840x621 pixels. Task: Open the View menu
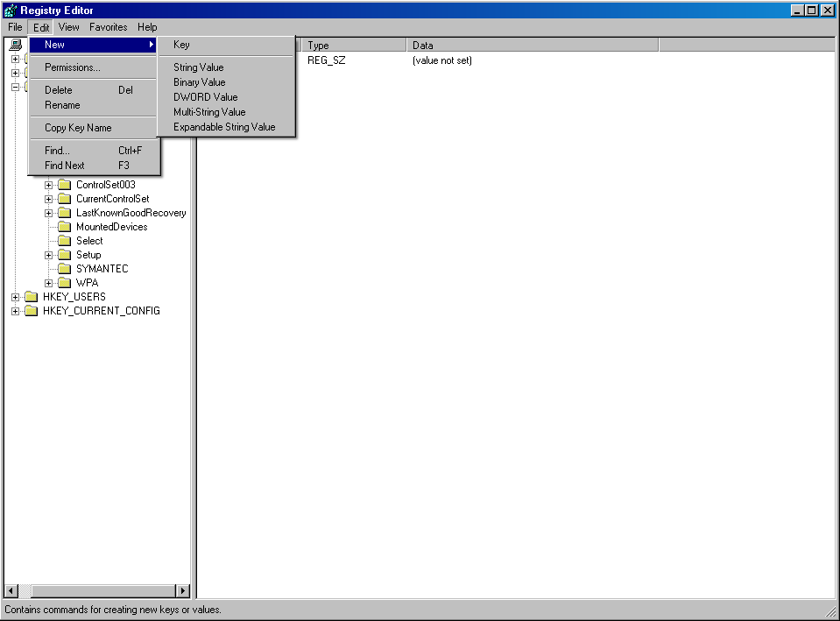coord(68,27)
